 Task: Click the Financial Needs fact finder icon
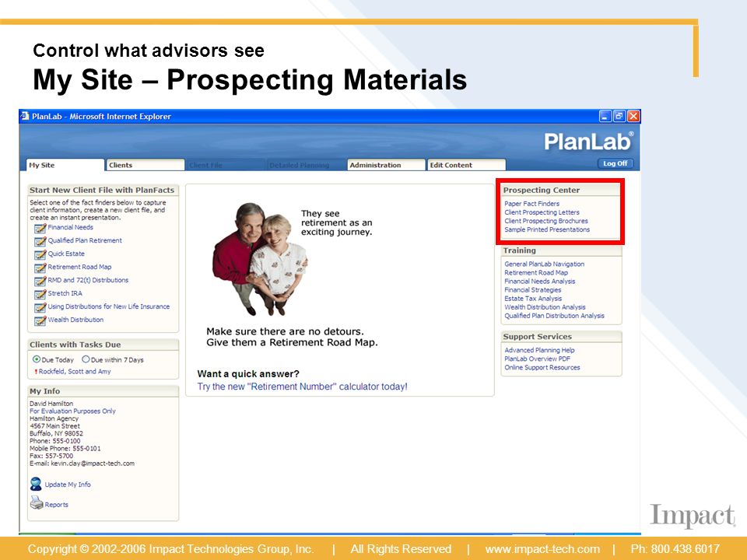coord(40,228)
